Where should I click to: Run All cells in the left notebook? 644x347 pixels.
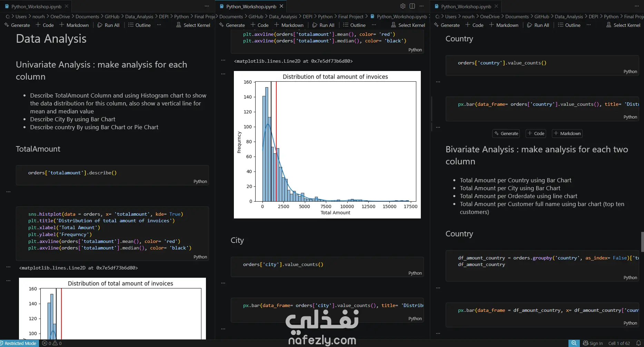[x=108, y=25]
